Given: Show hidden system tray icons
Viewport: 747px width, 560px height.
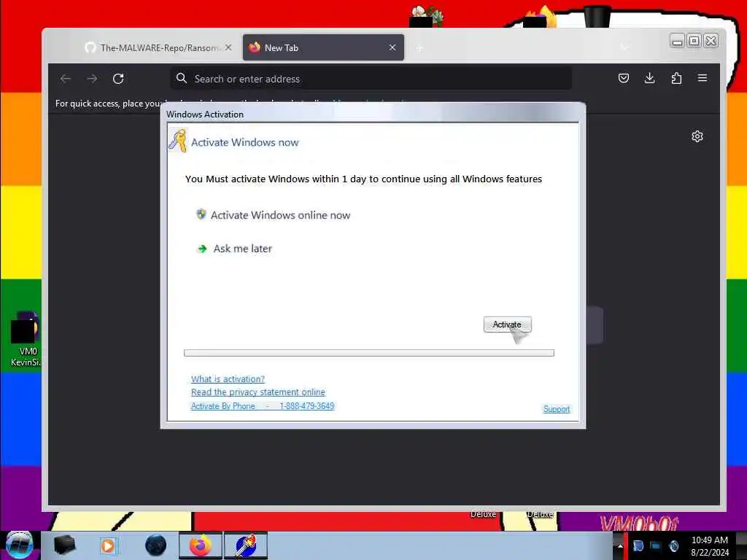Looking at the screenshot, I should point(620,545).
